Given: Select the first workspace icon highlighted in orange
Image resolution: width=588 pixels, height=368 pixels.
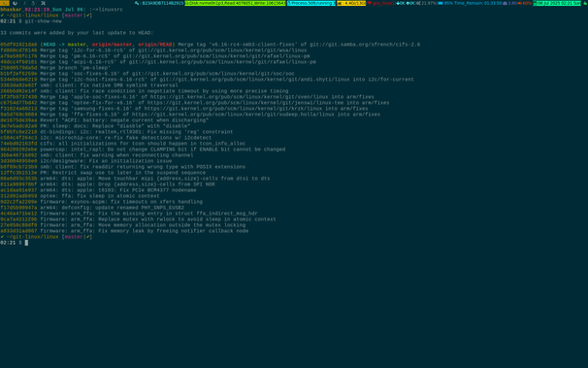Looking at the screenshot, I should pyautogui.click(x=5, y=3).
